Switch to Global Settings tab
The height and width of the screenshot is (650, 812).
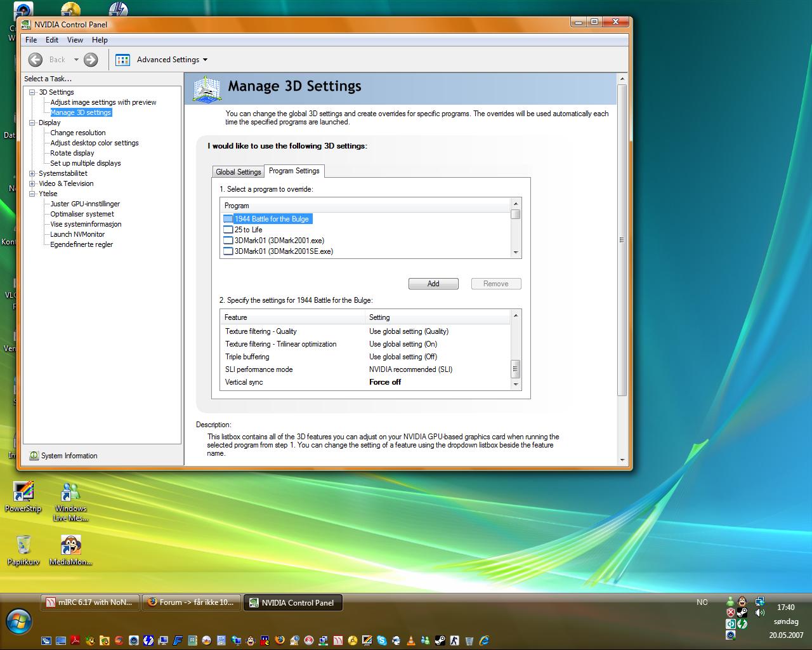pyautogui.click(x=239, y=172)
